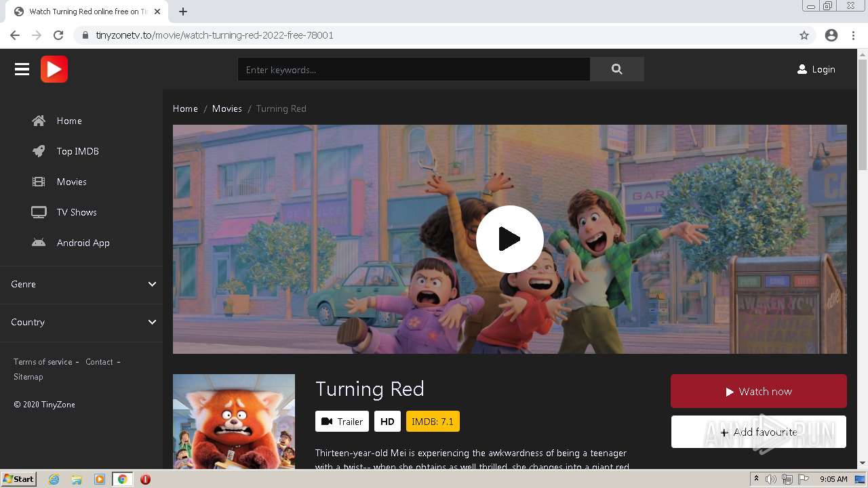
Task: Click the volume icon in system tray
Action: [x=771, y=479]
